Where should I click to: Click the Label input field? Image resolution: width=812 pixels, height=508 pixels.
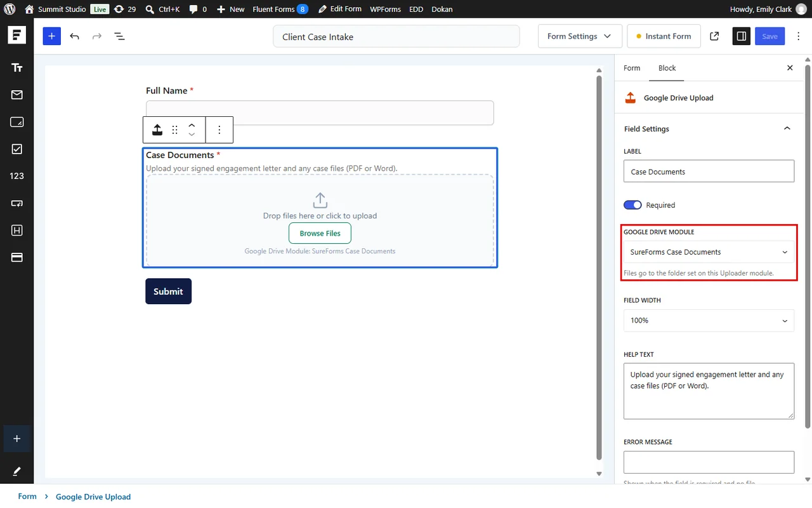[x=709, y=171]
